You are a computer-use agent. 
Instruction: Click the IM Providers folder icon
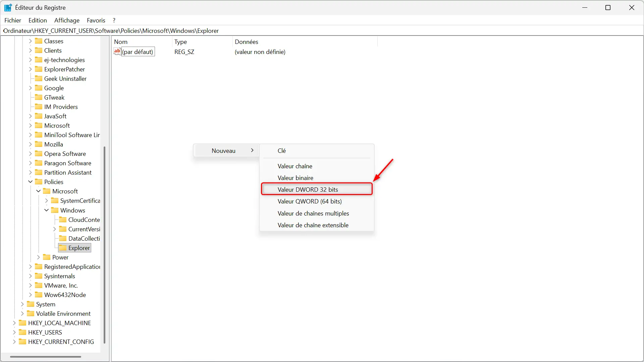pos(39,107)
